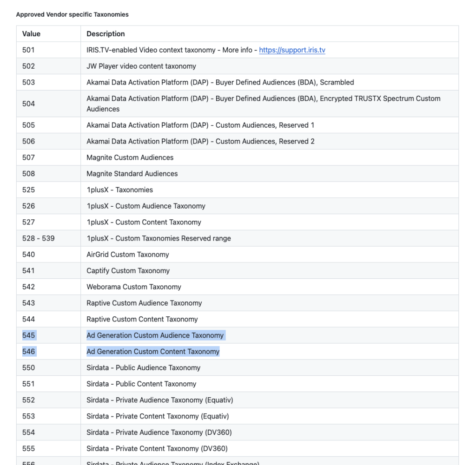Click the value cell 555
This screenshot has width=476, height=465.
click(28, 449)
